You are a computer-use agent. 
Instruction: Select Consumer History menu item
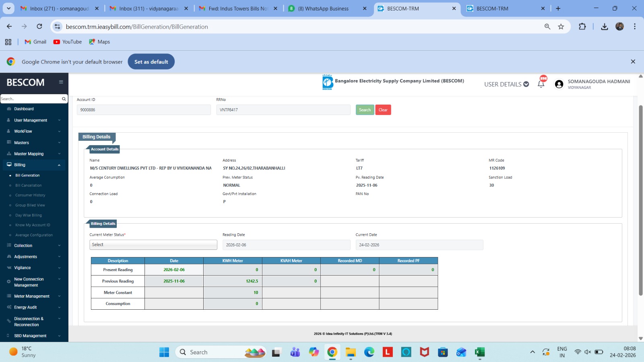click(30, 195)
